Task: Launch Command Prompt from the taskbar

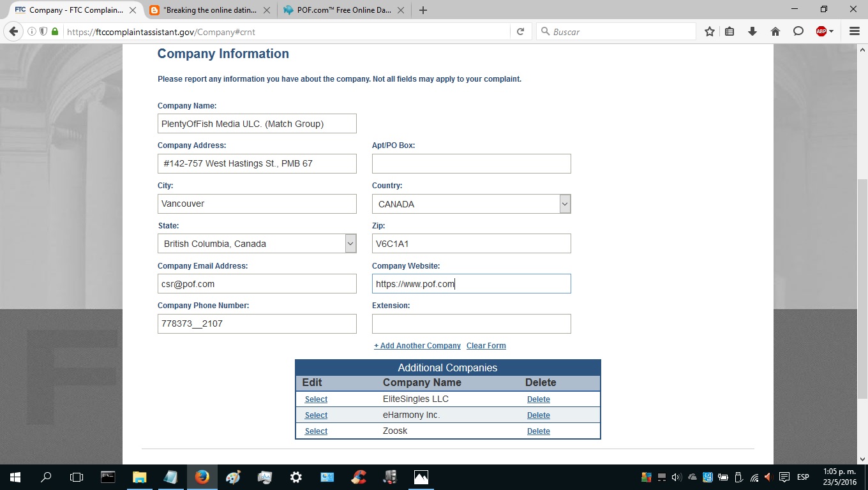Action: pos(108,477)
